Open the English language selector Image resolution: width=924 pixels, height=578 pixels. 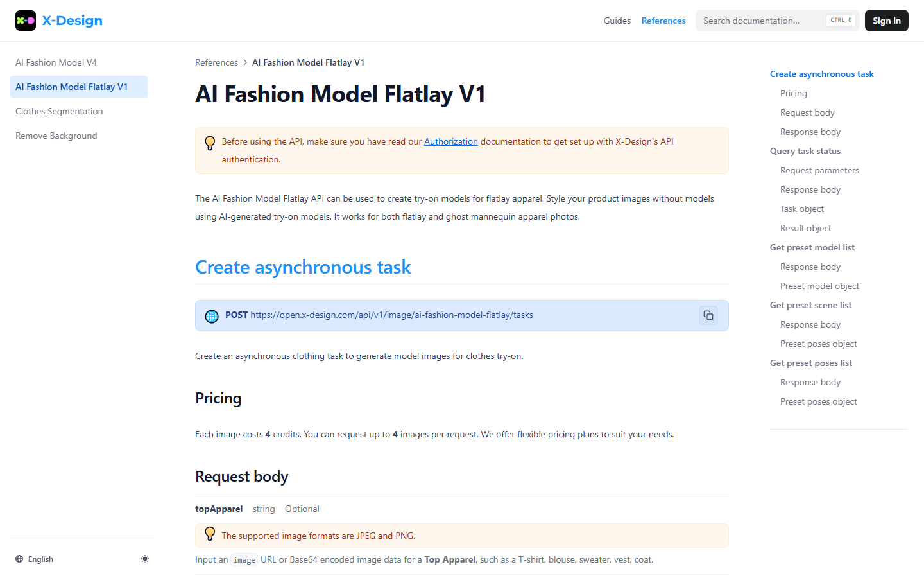(35, 559)
